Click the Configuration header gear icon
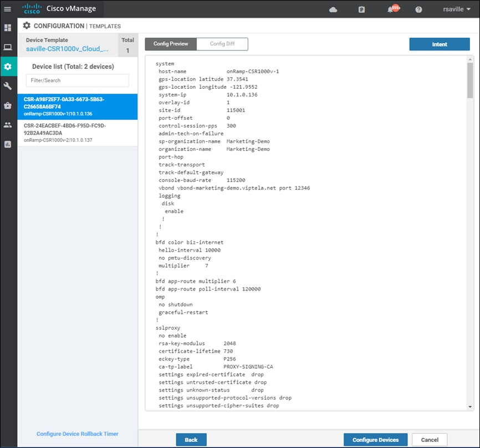This screenshot has height=448, width=480. click(27, 26)
